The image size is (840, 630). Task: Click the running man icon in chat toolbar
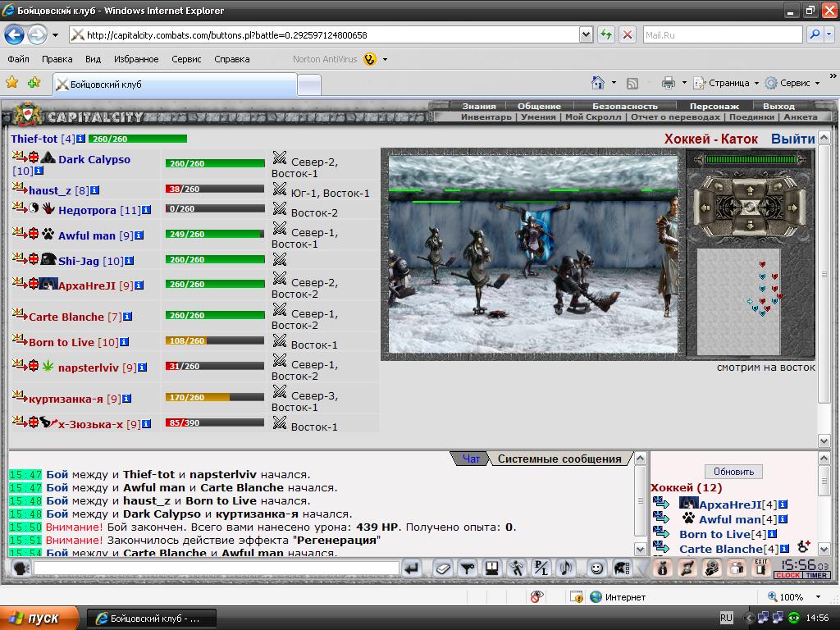[517, 568]
